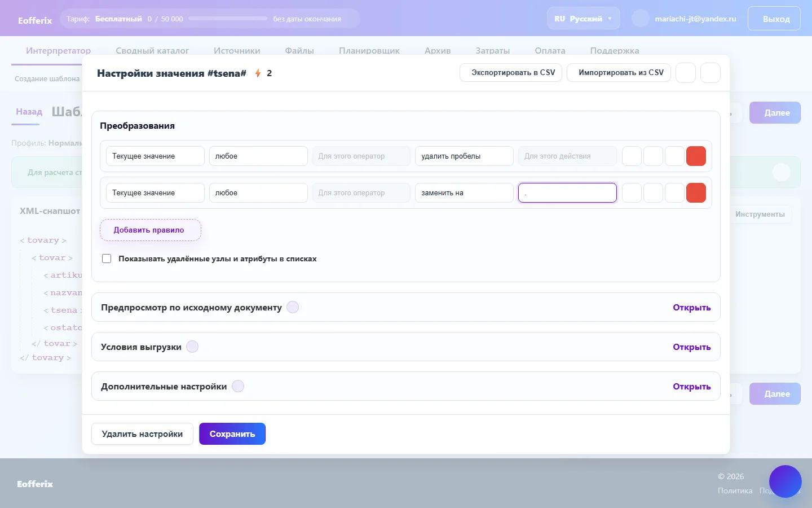Click the 'Для этого оператор' field in the 'заменить на' row
This screenshot has height=508, width=812.
coord(361,193)
